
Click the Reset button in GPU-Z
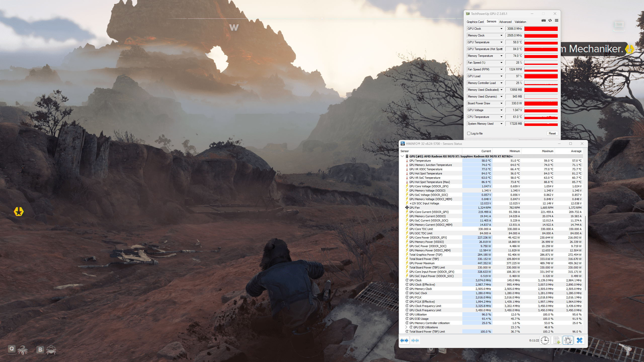552,133
